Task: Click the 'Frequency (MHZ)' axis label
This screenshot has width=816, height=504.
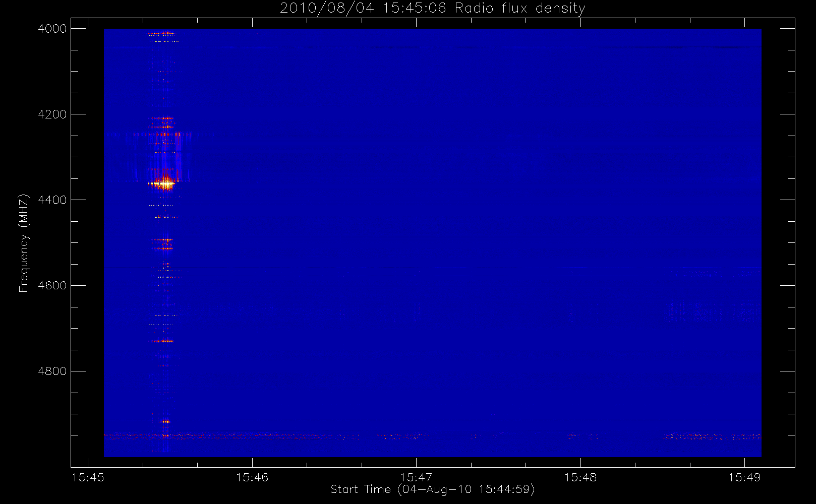Action: [x=24, y=243]
